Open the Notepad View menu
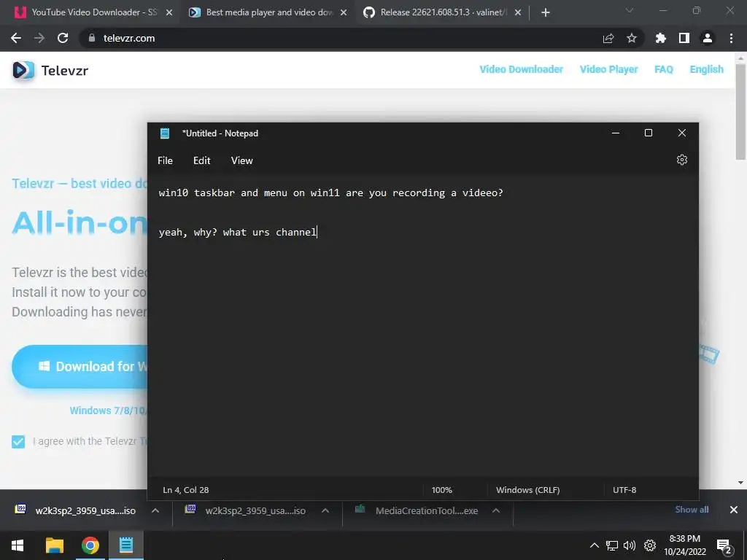Image resolution: width=747 pixels, height=560 pixels. coord(241,161)
